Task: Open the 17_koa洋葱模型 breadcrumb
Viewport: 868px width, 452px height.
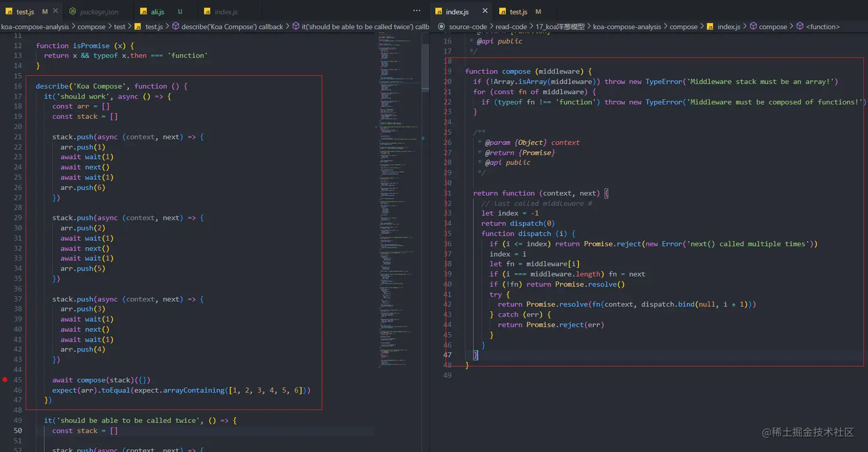Action: point(560,26)
